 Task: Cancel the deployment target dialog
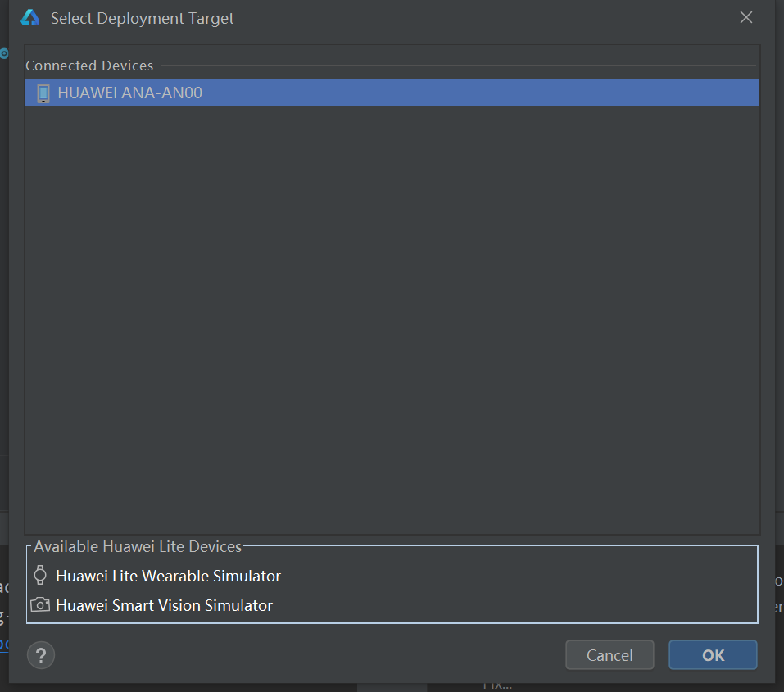(610, 655)
